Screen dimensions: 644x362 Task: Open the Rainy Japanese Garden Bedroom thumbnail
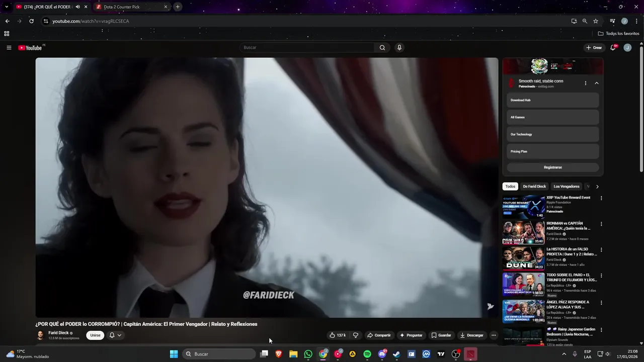pyautogui.click(x=523, y=336)
